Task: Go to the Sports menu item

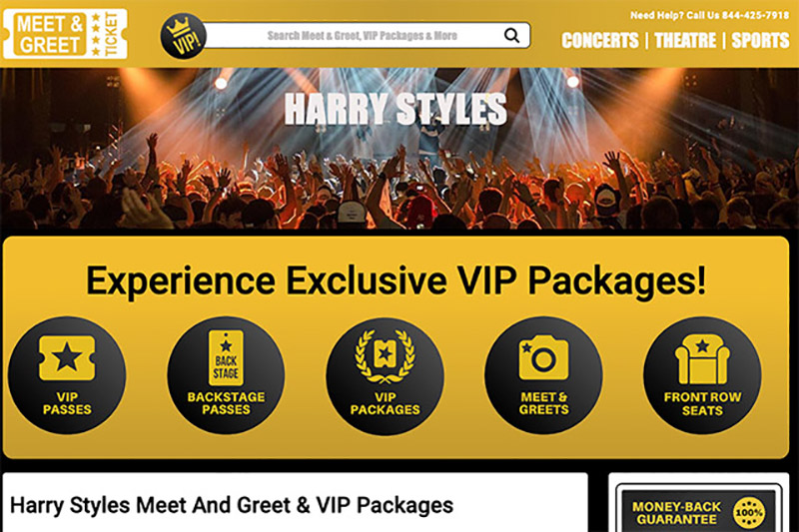Action: click(x=760, y=40)
